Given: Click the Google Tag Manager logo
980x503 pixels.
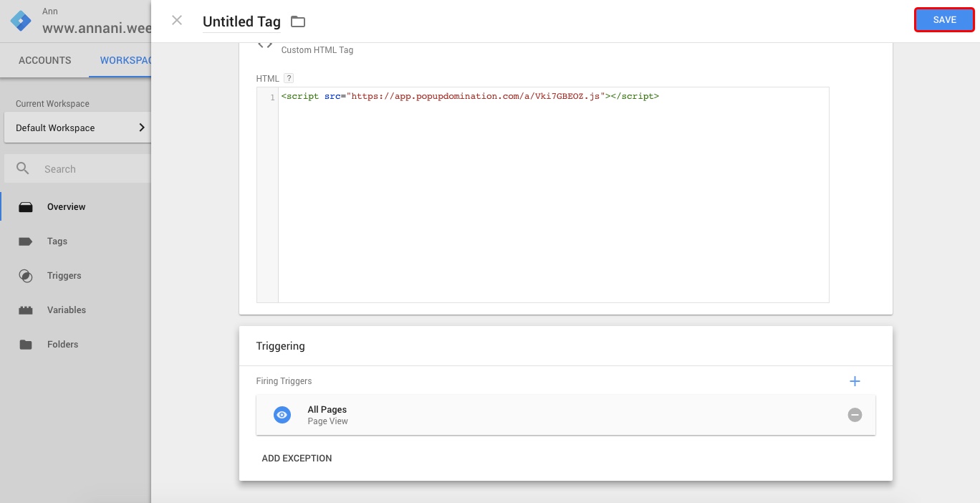Looking at the screenshot, I should pos(21,21).
